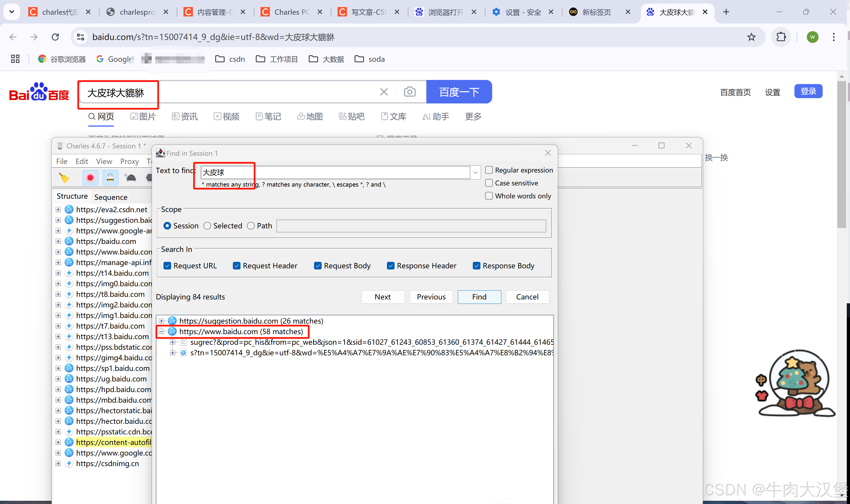Collapse the www.baidu.com 58 matches node
This screenshot has width=850, height=504.
162,331
